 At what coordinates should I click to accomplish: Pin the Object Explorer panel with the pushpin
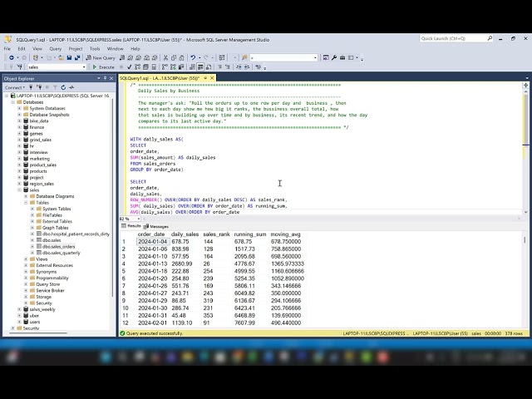[x=106, y=78]
